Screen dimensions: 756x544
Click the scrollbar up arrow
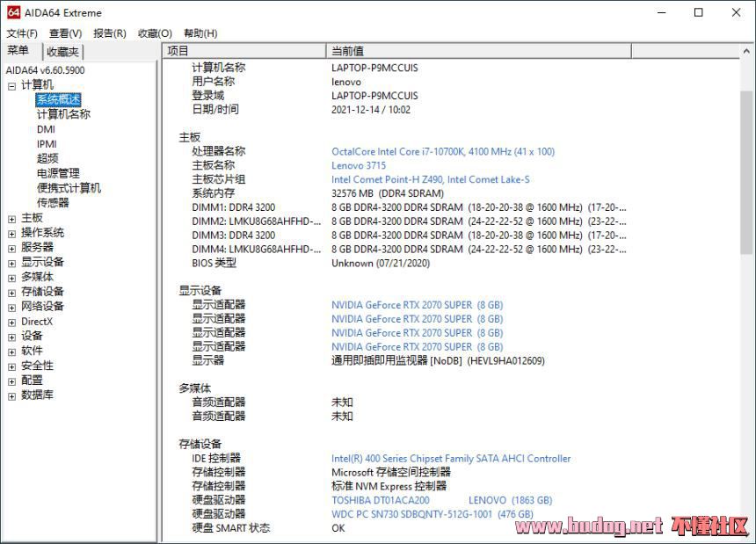[x=746, y=51]
